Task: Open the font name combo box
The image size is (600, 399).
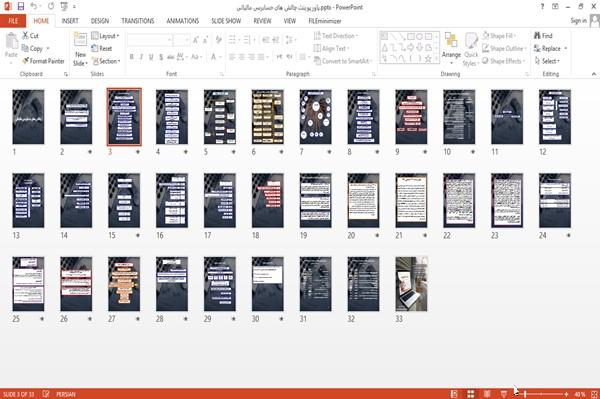Action: (150, 39)
